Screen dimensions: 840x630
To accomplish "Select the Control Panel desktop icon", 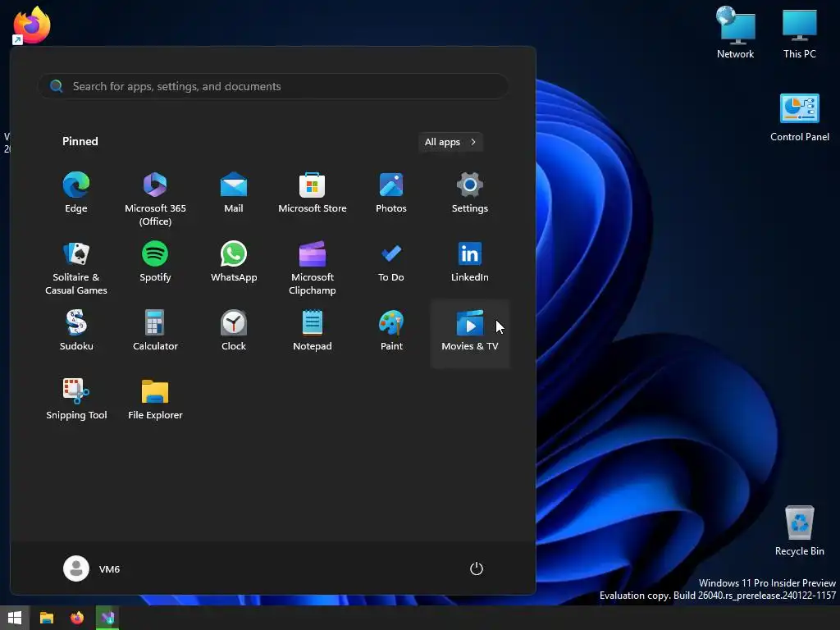I will (799, 117).
